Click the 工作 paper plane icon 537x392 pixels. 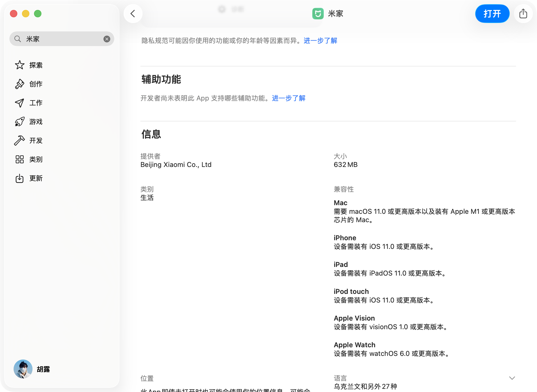pyautogui.click(x=20, y=103)
